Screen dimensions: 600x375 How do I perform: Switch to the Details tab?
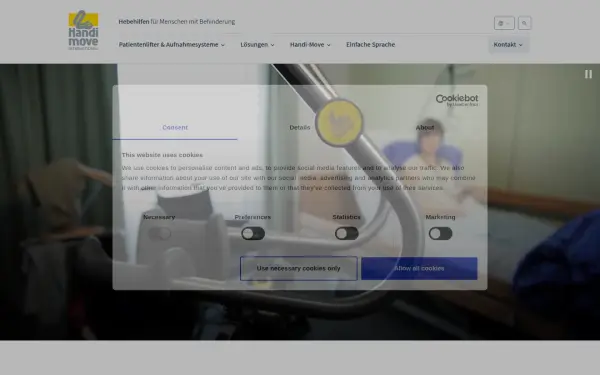(300, 127)
